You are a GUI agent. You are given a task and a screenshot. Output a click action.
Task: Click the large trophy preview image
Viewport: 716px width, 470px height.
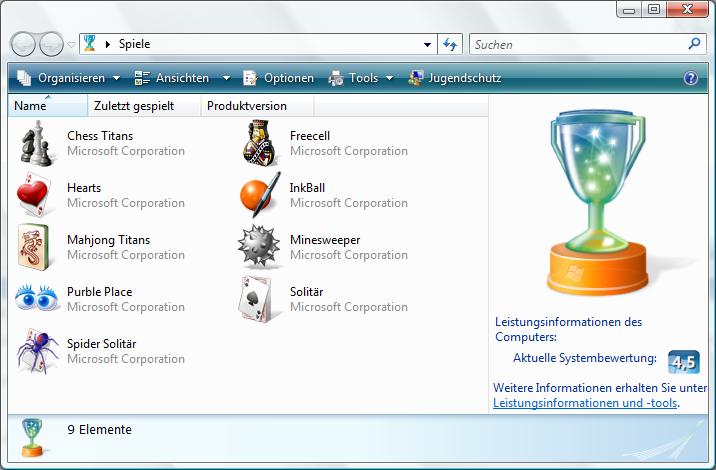[598, 202]
